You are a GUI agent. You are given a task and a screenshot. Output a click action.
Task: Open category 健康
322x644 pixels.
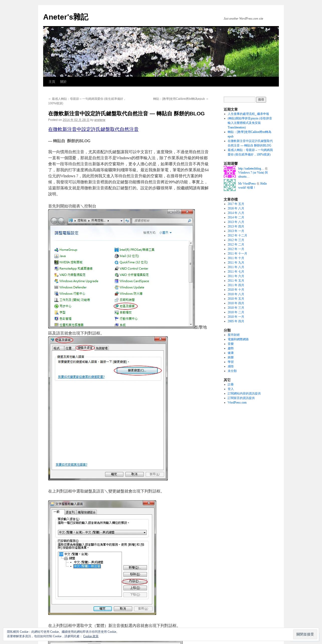pyautogui.click(x=230, y=353)
